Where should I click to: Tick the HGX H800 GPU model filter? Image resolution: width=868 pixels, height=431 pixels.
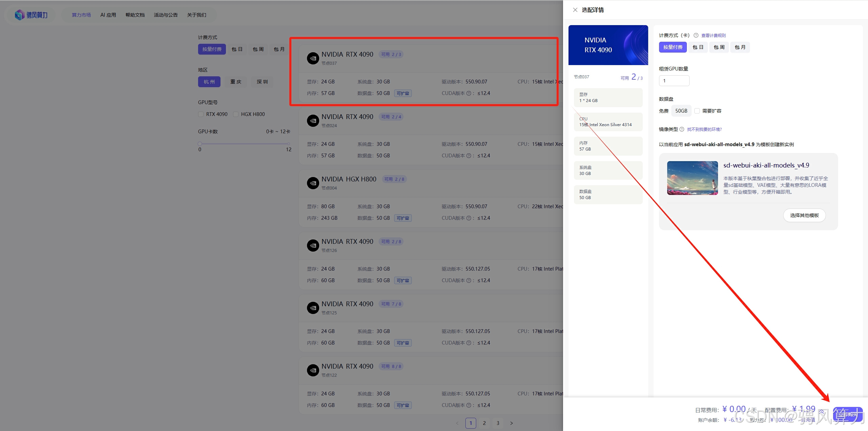pos(236,114)
